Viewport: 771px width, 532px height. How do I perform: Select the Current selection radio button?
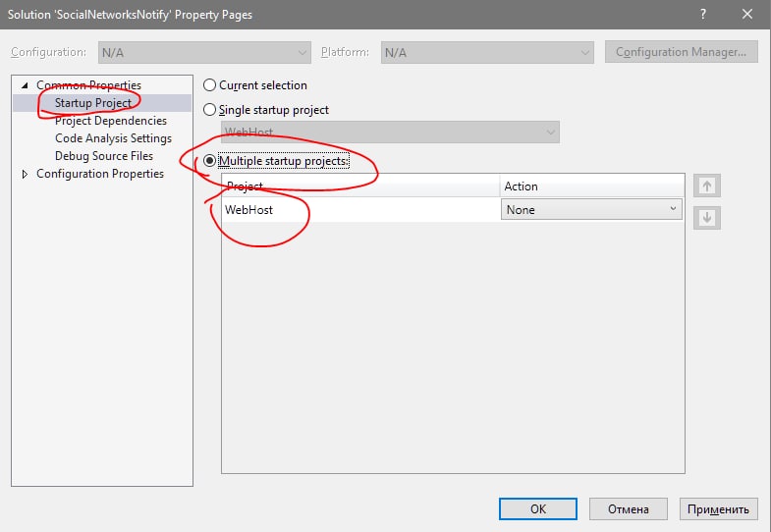click(209, 85)
